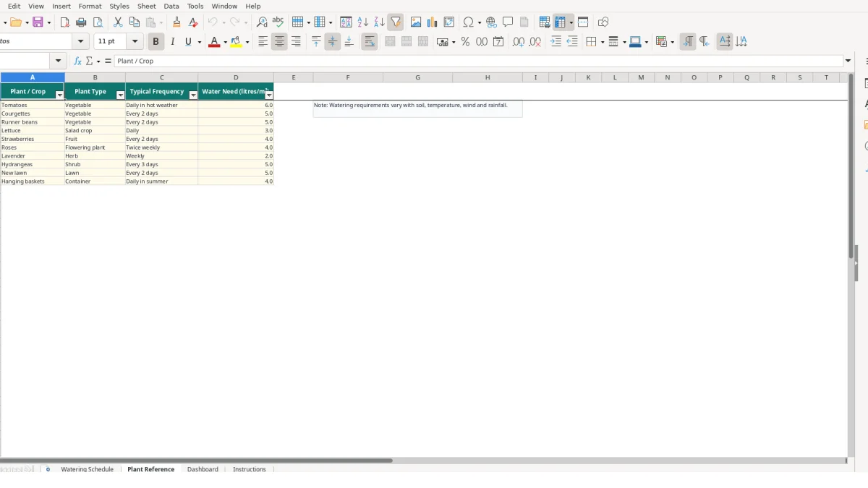Toggle Bold formatting
868x488 pixels.
click(156, 42)
